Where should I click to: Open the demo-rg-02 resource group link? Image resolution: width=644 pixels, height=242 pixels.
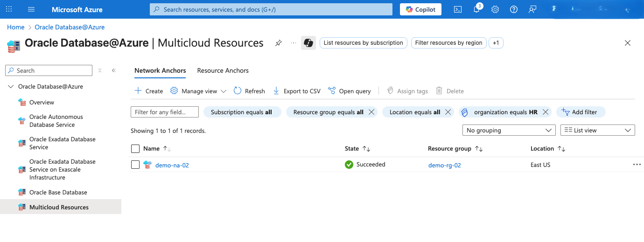[x=444, y=165]
